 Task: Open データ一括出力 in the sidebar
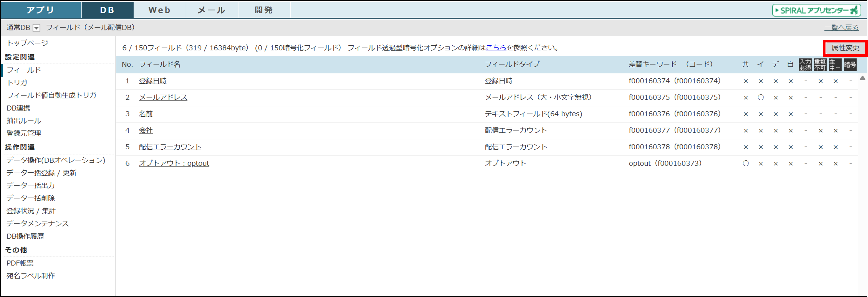click(x=31, y=186)
